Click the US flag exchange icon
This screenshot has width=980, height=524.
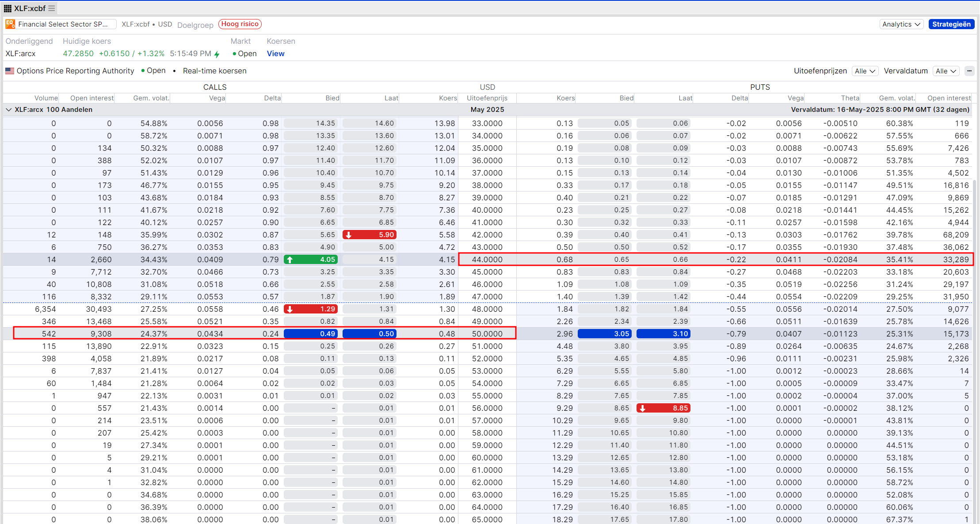10,71
